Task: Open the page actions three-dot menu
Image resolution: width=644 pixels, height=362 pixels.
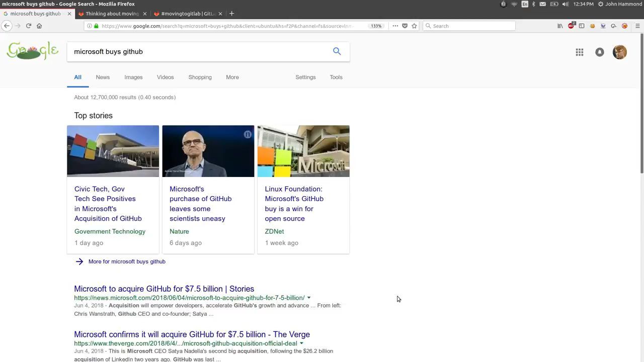Action: coord(395,26)
